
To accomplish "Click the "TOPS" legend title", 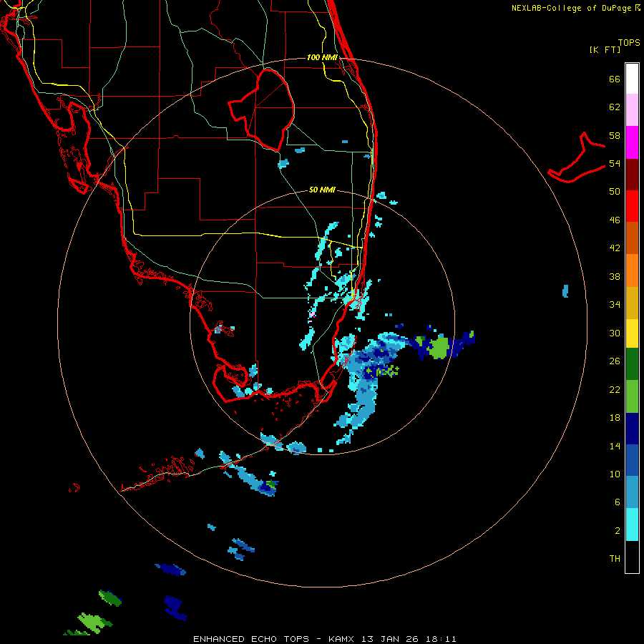I will pyautogui.click(x=629, y=43).
